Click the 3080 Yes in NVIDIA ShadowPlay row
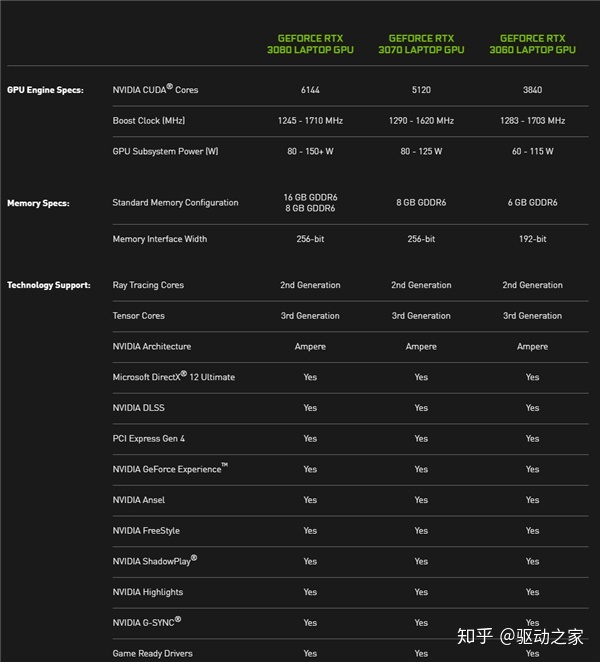This screenshot has height=662, width=600. (310, 562)
